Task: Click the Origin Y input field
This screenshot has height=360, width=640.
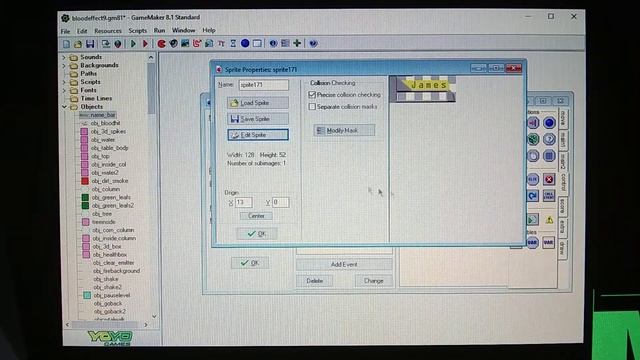Action: pyautogui.click(x=280, y=202)
